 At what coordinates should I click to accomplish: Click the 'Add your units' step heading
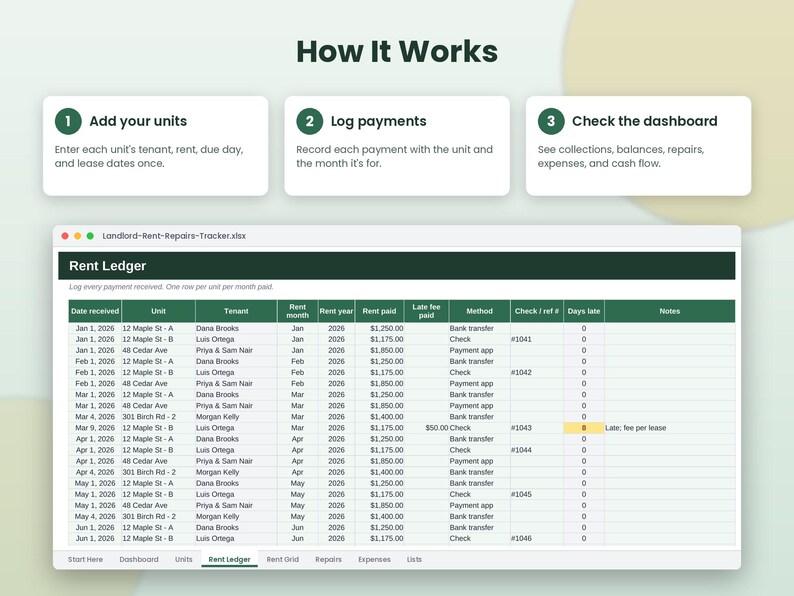point(138,121)
